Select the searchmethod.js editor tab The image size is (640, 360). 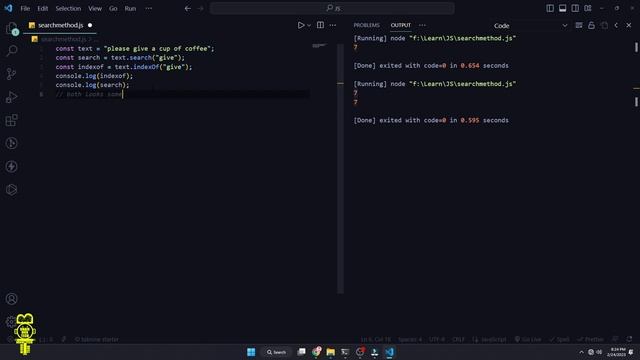click(60, 25)
